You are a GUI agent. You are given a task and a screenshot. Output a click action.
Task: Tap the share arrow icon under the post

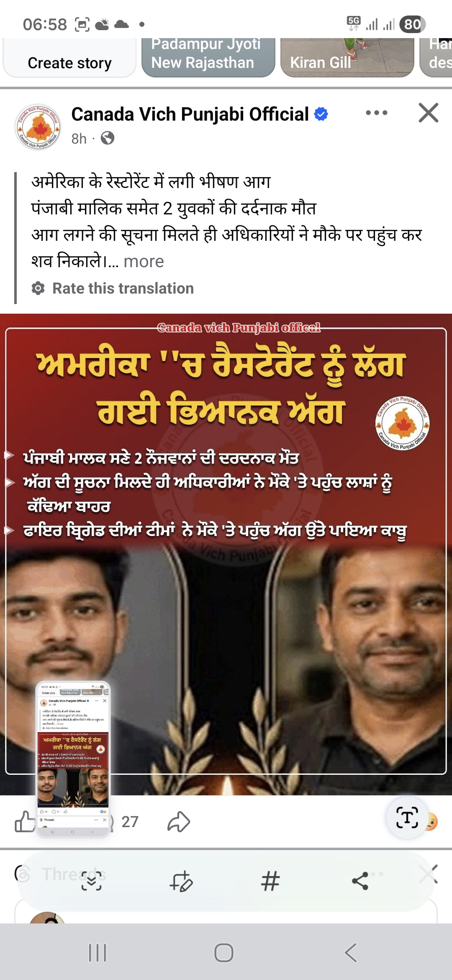pyautogui.click(x=179, y=822)
